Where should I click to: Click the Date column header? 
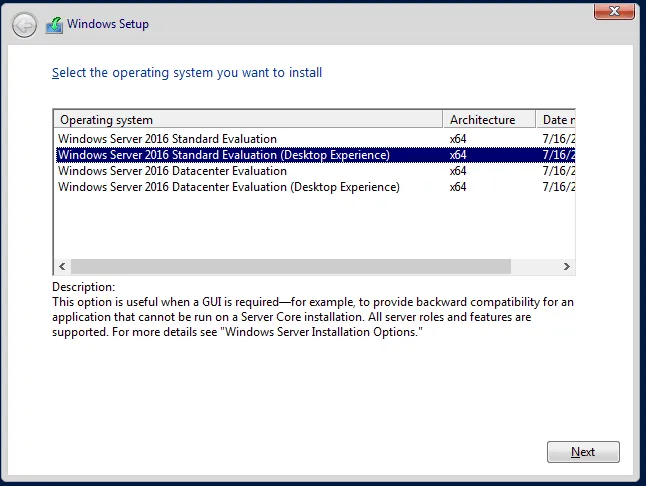tap(556, 119)
